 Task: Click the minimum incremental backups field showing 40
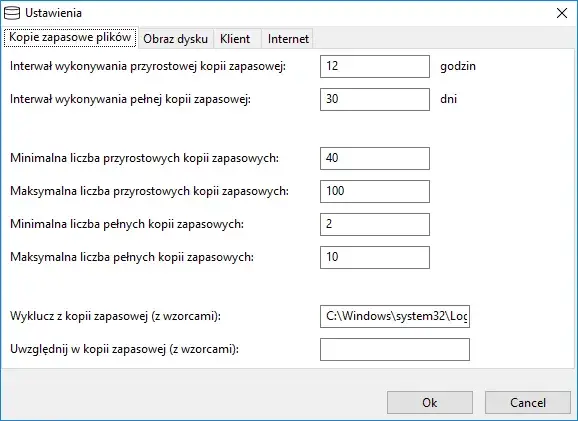pyautogui.click(x=375, y=158)
